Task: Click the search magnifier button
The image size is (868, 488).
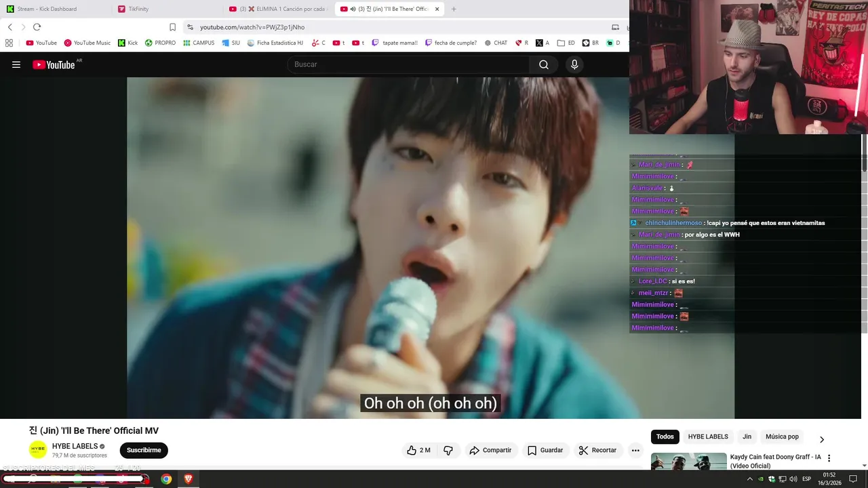Action: [544, 64]
